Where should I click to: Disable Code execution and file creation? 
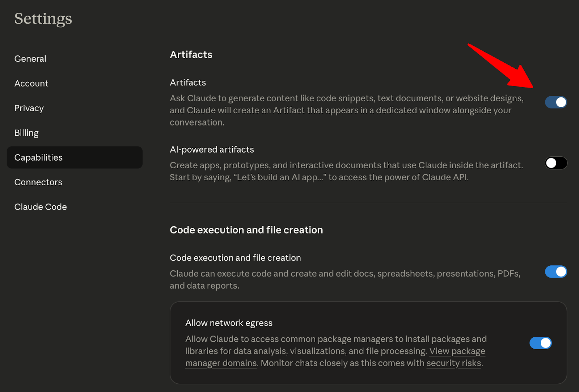(x=555, y=272)
